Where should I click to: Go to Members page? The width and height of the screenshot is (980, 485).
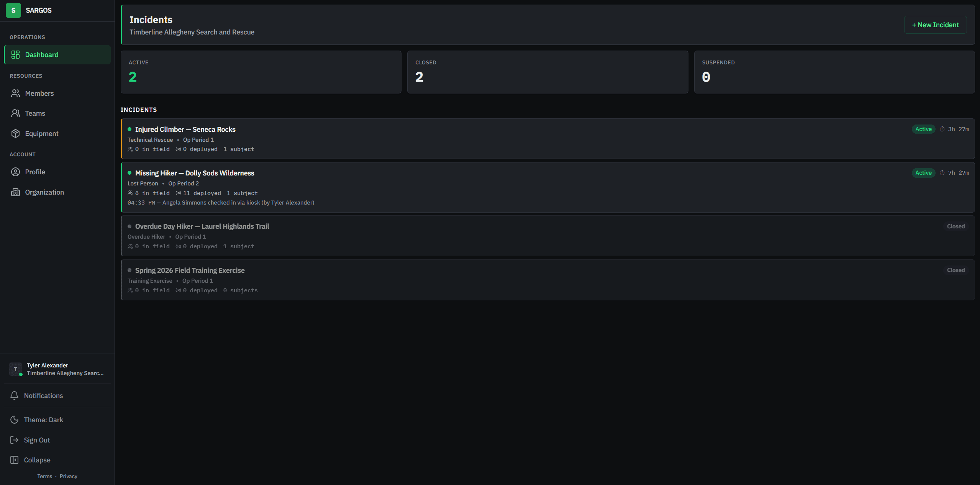coord(57,93)
